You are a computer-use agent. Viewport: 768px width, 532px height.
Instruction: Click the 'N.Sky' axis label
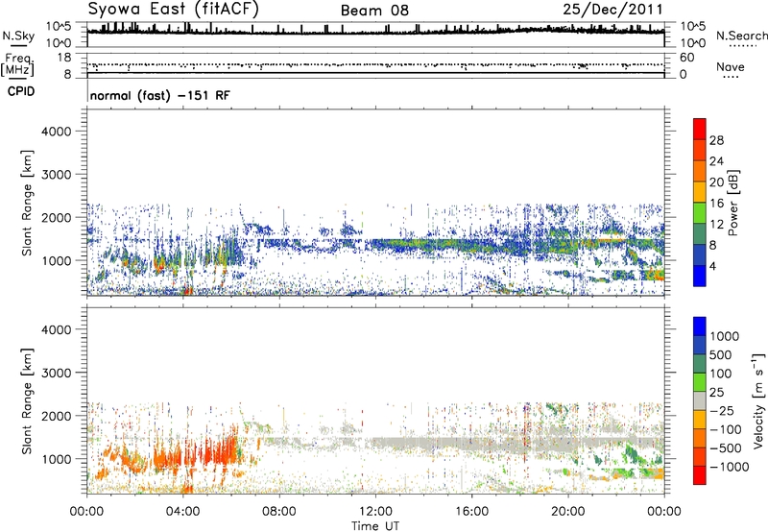tap(18, 36)
